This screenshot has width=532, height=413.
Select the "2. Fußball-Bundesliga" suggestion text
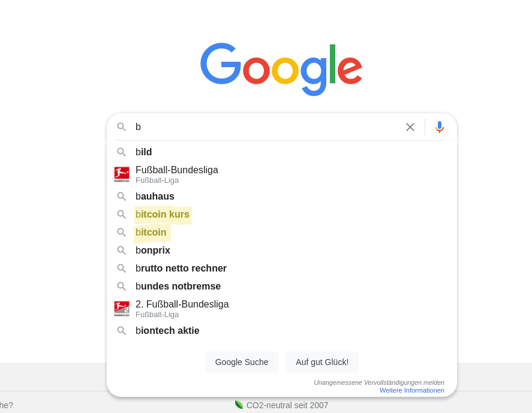point(182,304)
